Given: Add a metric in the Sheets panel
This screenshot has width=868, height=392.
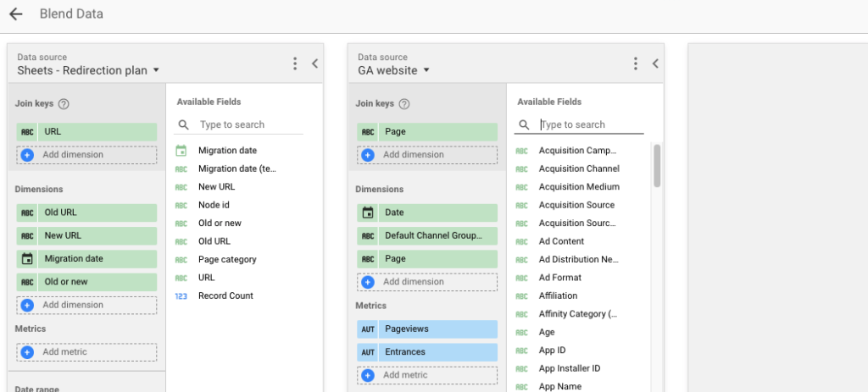Looking at the screenshot, I should click(x=86, y=352).
